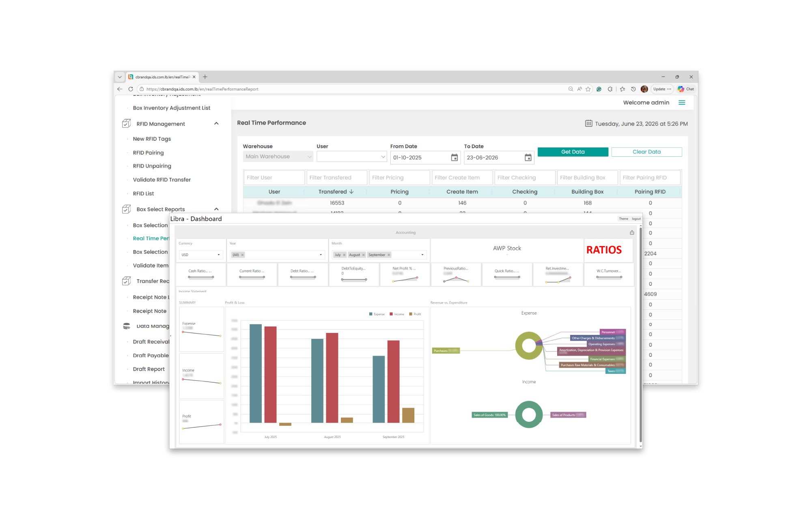This screenshot has height=520, width=812.
Task: Bookmark page with star icon
Action: [588, 89]
